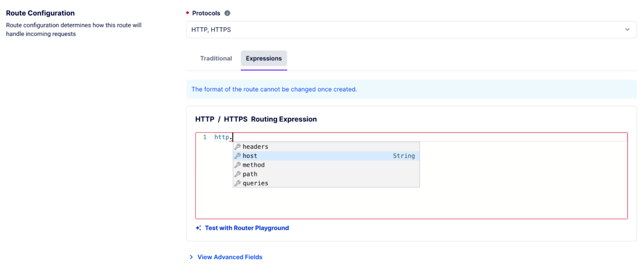Click the Protocols info icon
The width and height of the screenshot is (644, 274).
click(227, 13)
